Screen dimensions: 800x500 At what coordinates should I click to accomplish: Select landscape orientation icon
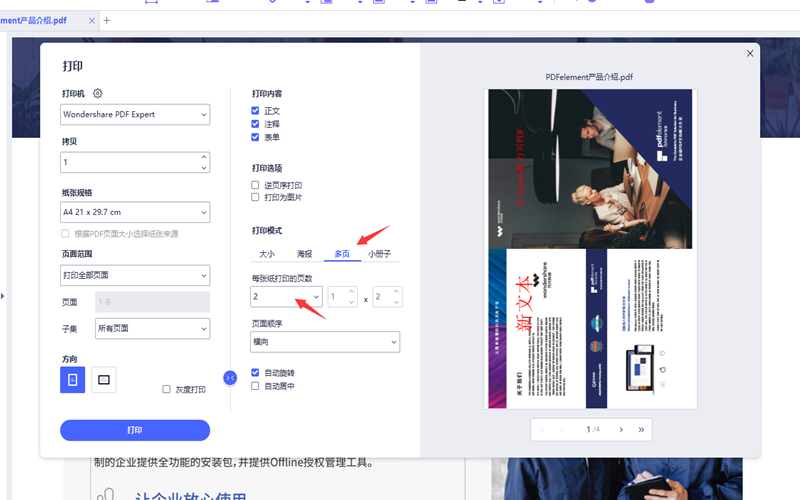click(x=103, y=380)
